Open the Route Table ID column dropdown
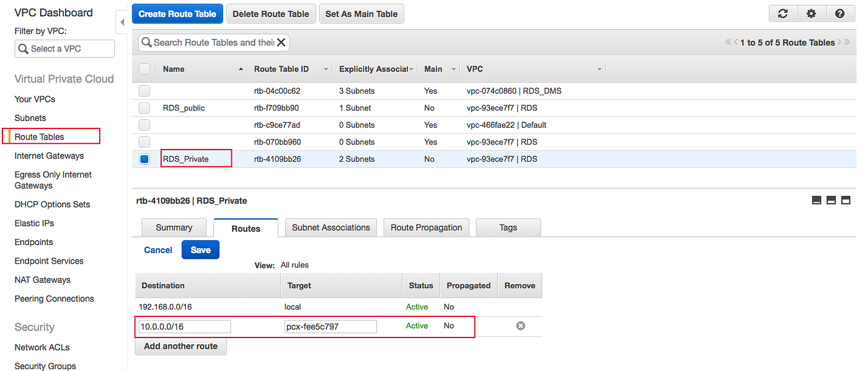The width and height of the screenshot is (868, 371). [327, 69]
